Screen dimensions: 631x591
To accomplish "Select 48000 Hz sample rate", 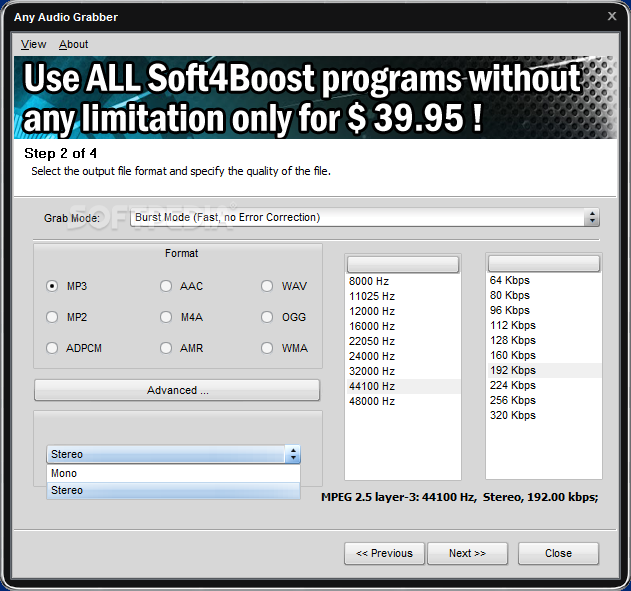I will coord(403,401).
